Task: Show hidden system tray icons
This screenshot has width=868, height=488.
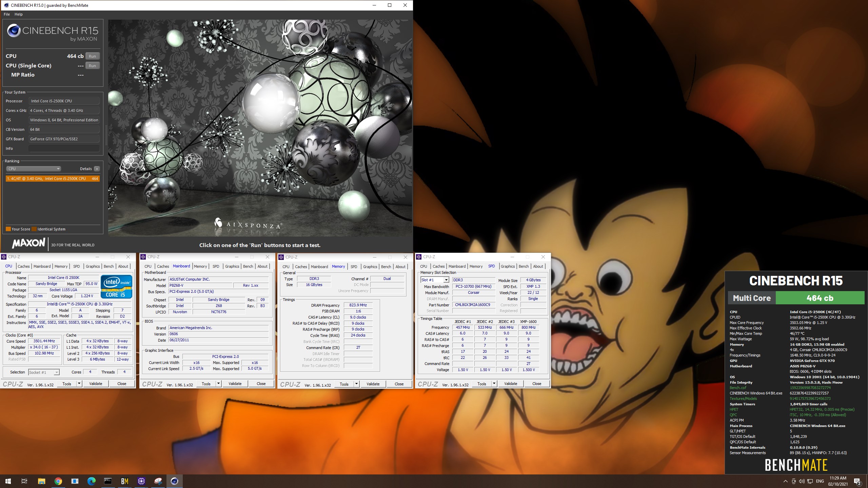Action: tap(786, 481)
